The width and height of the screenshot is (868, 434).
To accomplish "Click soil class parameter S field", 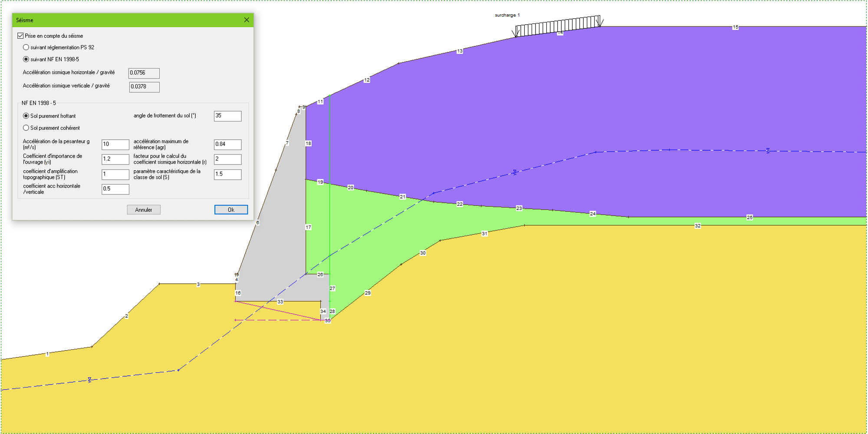I will (x=227, y=174).
